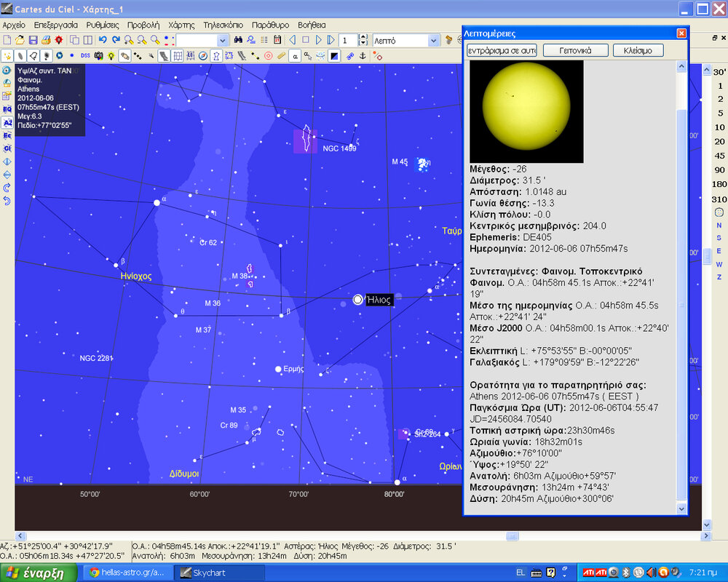Screen dimensions: 728x582
Task: Toggle Ec ecliptic coordinate mode
Action: (7, 135)
